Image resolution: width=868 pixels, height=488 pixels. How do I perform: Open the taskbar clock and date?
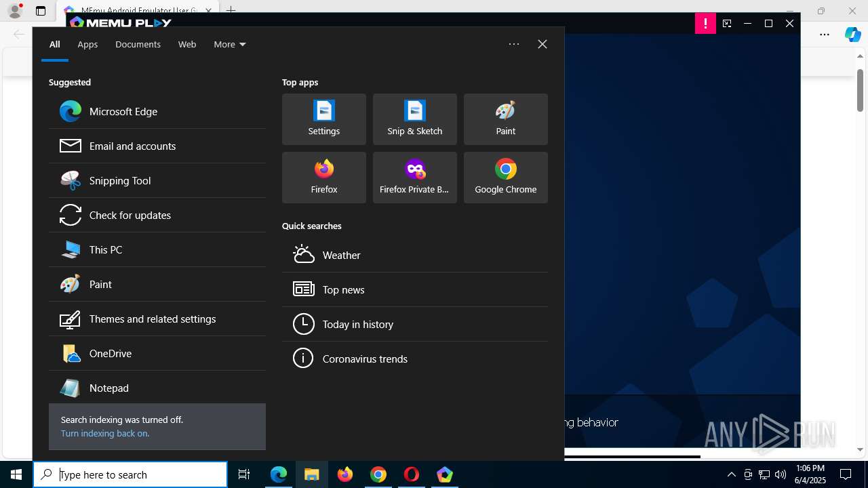pyautogui.click(x=810, y=474)
